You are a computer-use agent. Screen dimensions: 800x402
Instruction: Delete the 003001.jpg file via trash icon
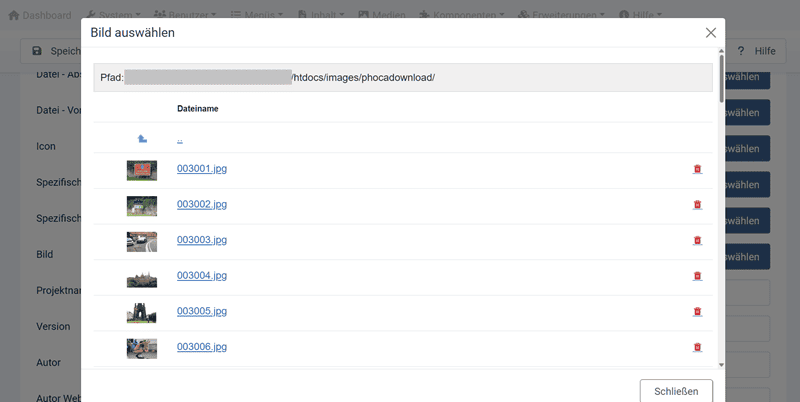(697, 169)
